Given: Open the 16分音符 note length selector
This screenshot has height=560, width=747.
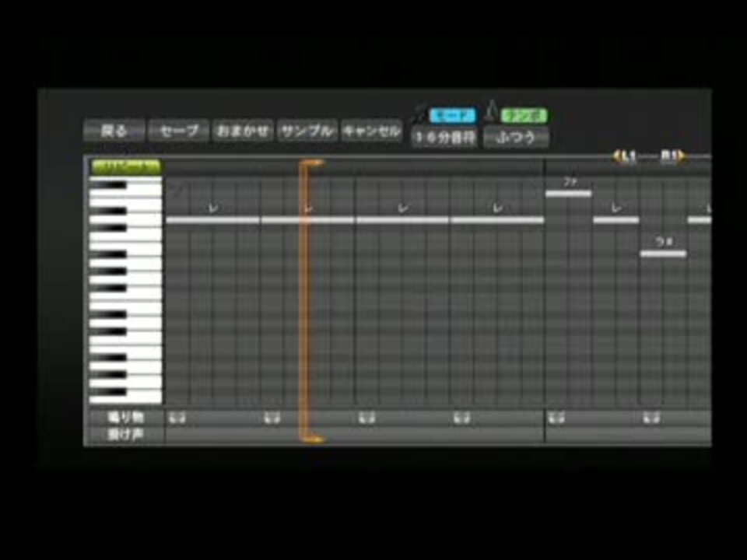Looking at the screenshot, I should (444, 138).
